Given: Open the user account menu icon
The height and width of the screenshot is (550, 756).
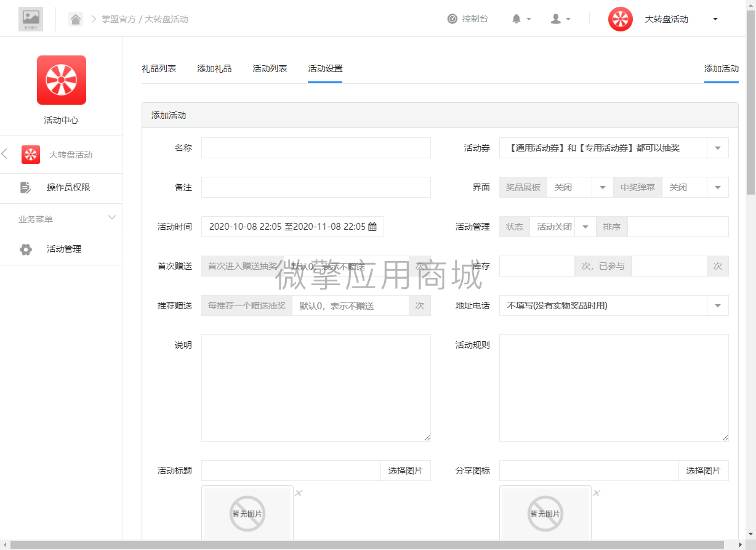Looking at the screenshot, I should tap(560, 19).
